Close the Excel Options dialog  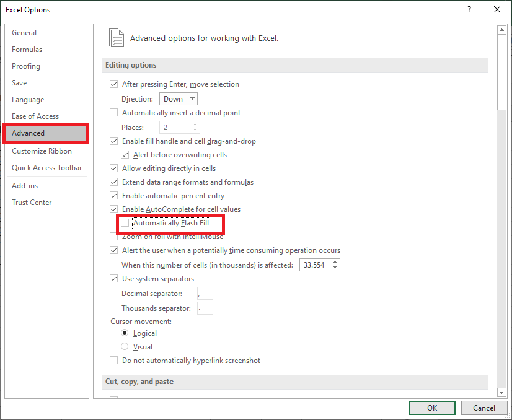point(497,9)
